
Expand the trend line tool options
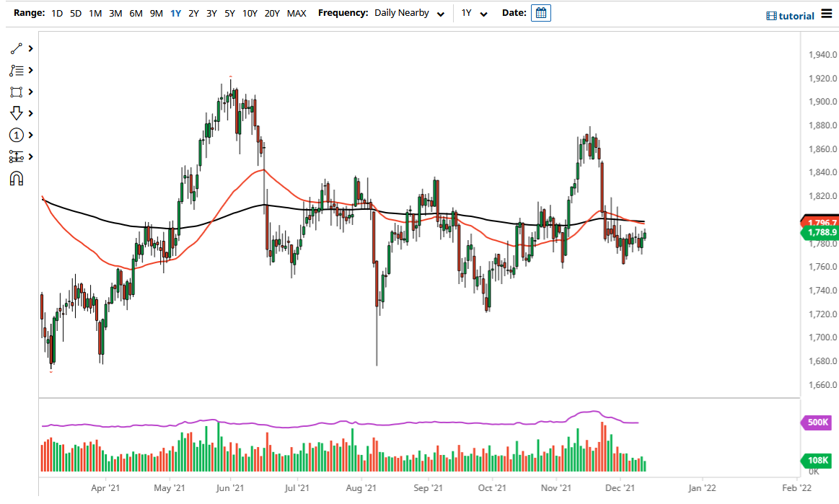pyautogui.click(x=31, y=49)
